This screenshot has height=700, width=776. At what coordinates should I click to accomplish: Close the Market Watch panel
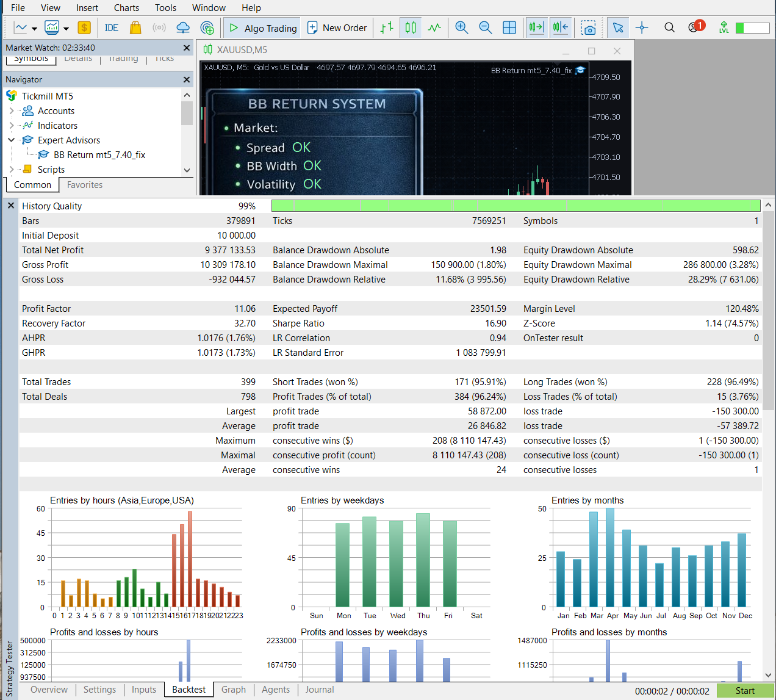point(187,48)
